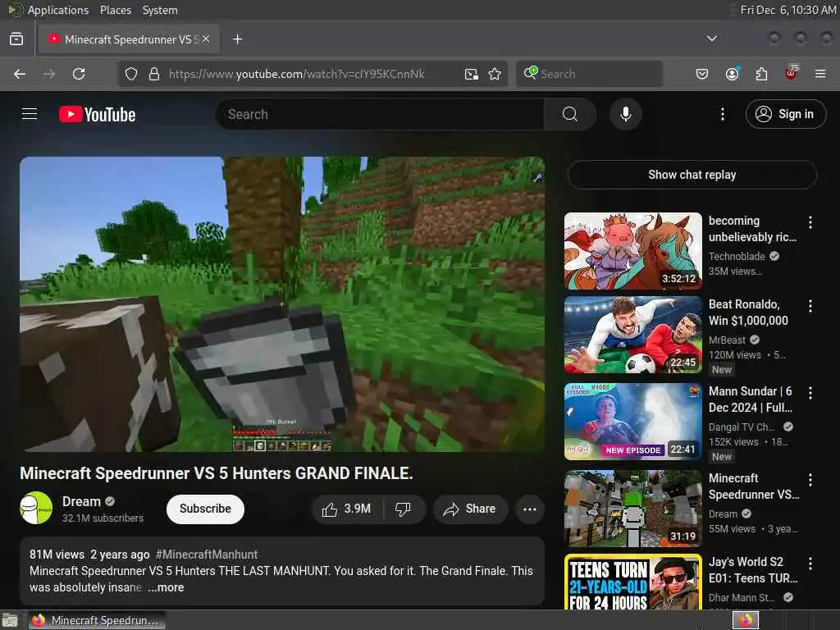Click the clock Fri Dec 6 10:30 AM

(787, 10)
